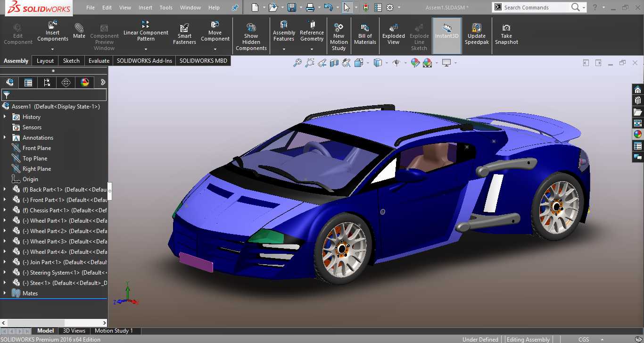Switch to the Evaluate tab
Image resolution: width=644 pixels, height=343 pixels.
99,60
